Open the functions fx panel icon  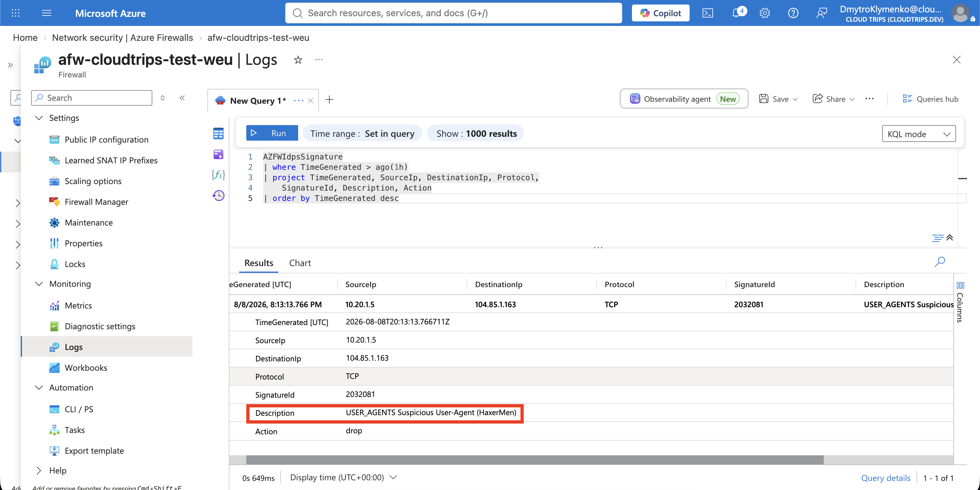218,175
